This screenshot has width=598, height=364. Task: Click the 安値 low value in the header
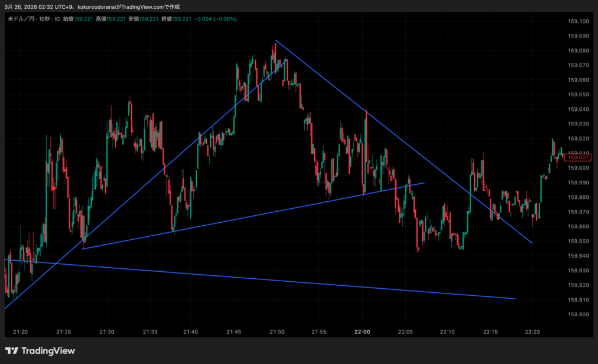point(148,19)
